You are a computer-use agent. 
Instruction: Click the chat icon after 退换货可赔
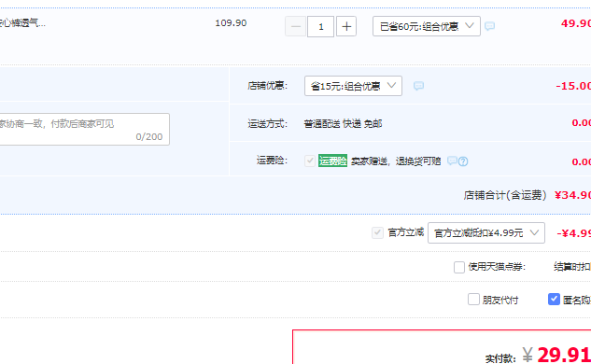coord(452,161)
